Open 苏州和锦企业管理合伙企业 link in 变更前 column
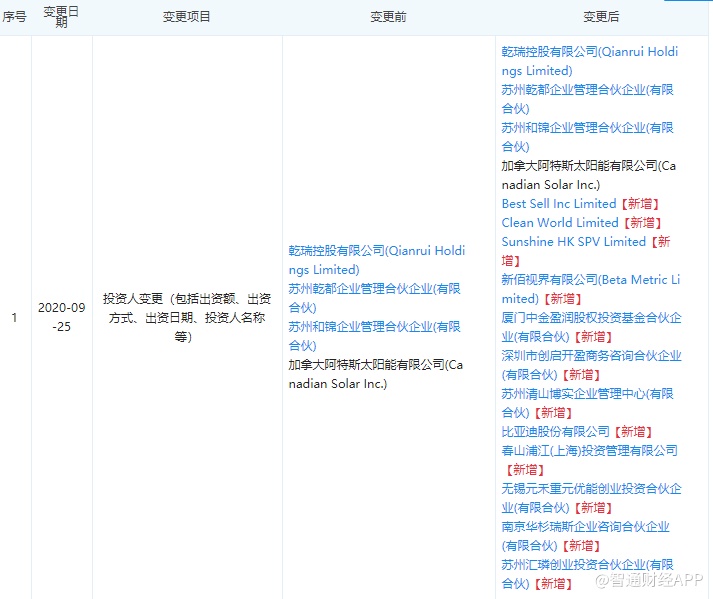The height and width of the screenshot is (599, 713). click(x=374, y=336)
